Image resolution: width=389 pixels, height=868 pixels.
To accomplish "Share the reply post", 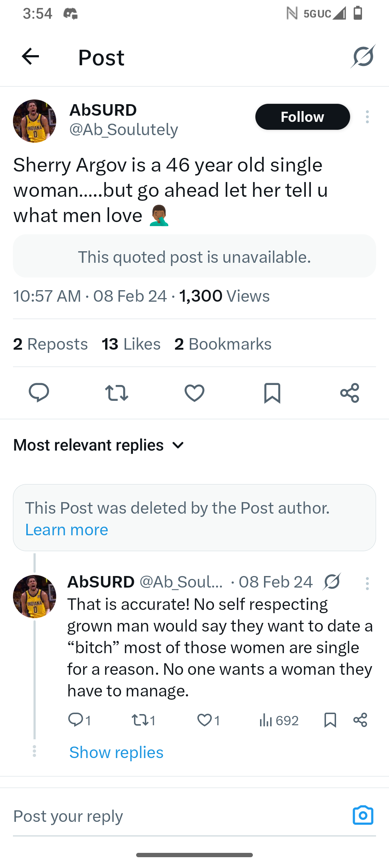I will point(360,720).
